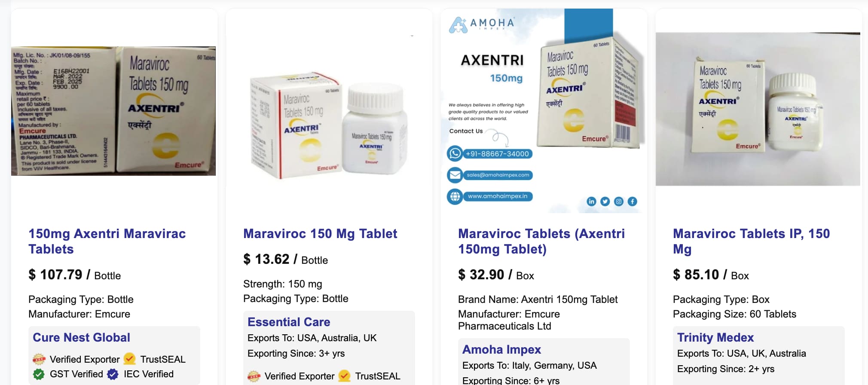This screenshot has height=385, width=868.
Task: Click the Trinity Medex product photo thumbnail
Action: coord(758,109)
